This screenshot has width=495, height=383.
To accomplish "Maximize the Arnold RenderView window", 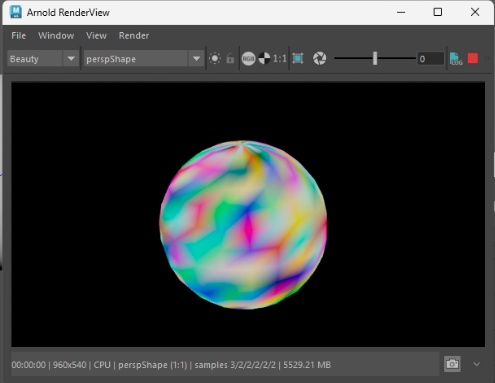I will [x=438, y=12].
